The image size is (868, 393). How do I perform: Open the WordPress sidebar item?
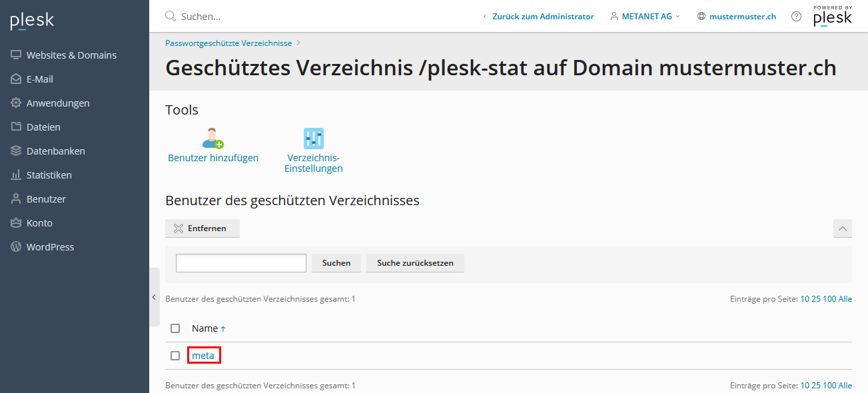pyautogui.click(x=50, y=247)
